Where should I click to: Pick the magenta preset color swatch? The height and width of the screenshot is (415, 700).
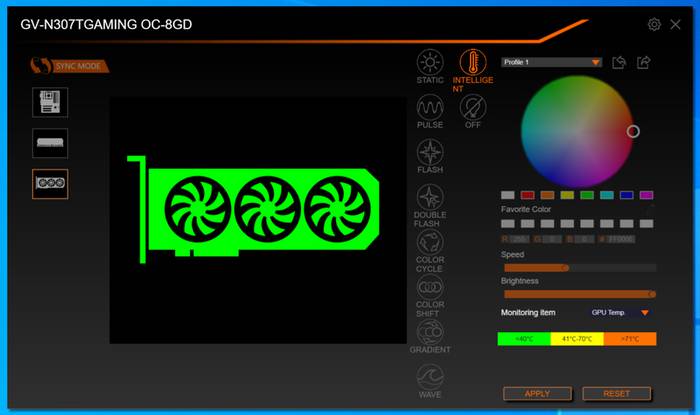coord(646,195)
